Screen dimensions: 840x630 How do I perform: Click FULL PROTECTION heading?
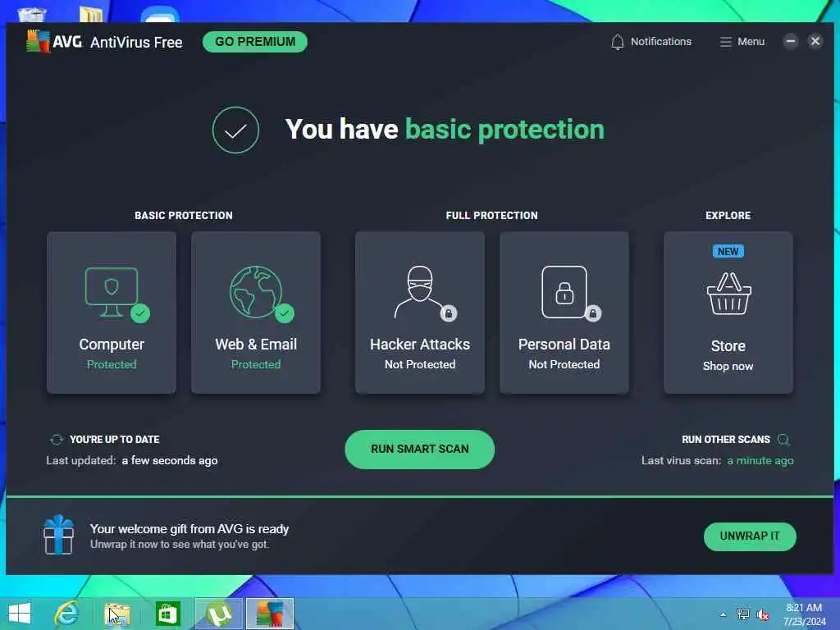tap(492, 216)
